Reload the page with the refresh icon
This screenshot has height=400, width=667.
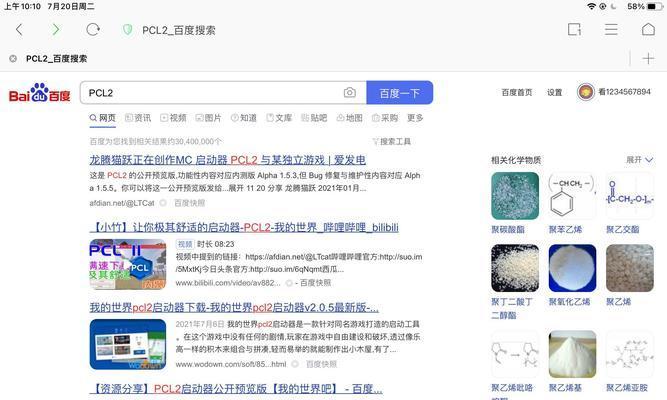pos(93,29)
